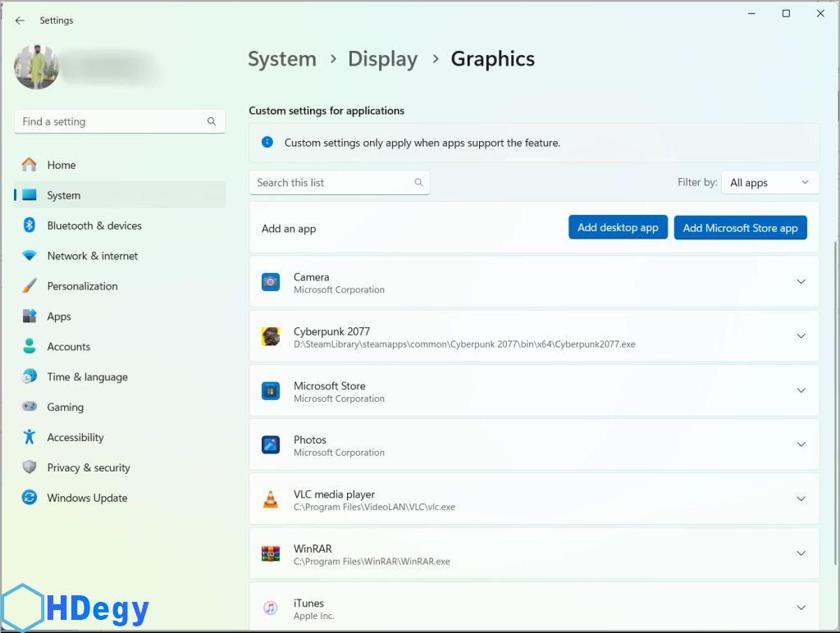Click the Add Microsoft Store app button

pyautogui.click(x=740, y=228)
